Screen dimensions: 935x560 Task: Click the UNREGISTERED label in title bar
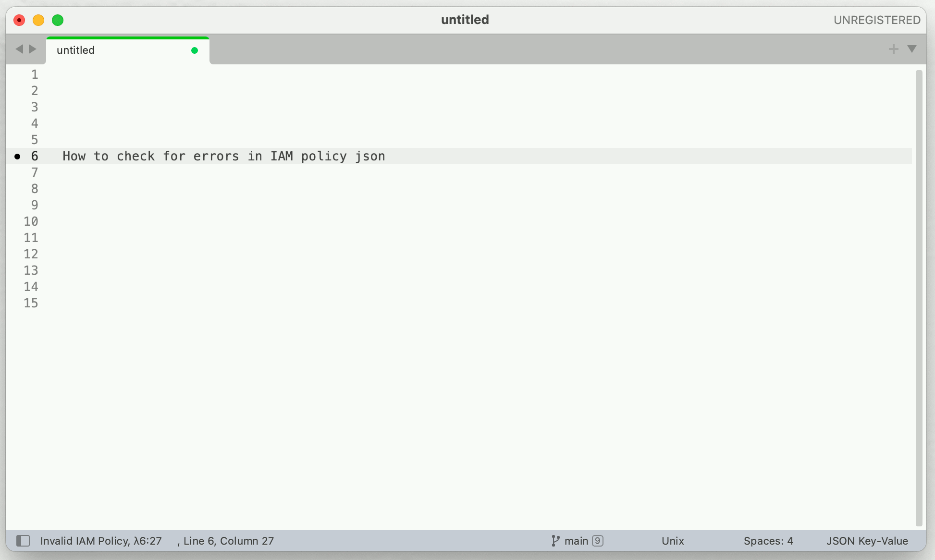pos(875,19)
